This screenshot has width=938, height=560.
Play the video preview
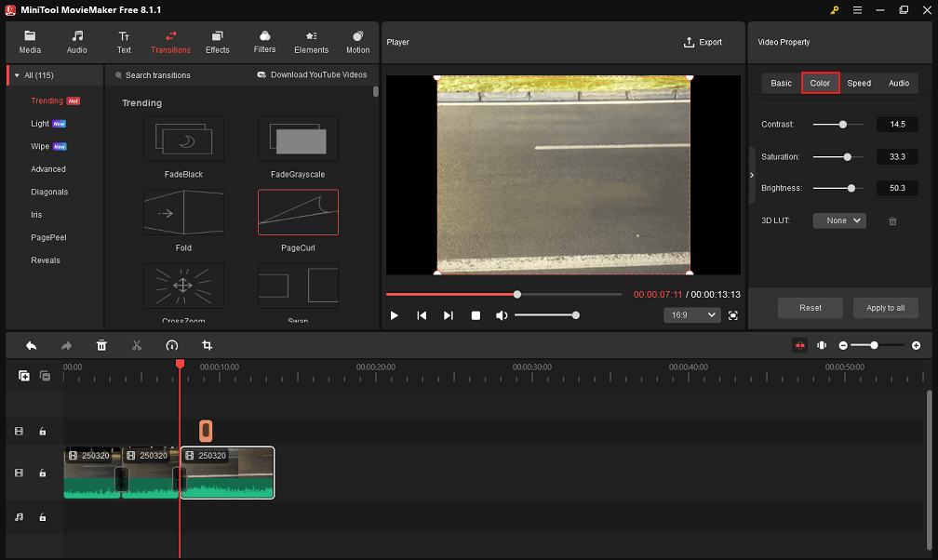point(395,315)
